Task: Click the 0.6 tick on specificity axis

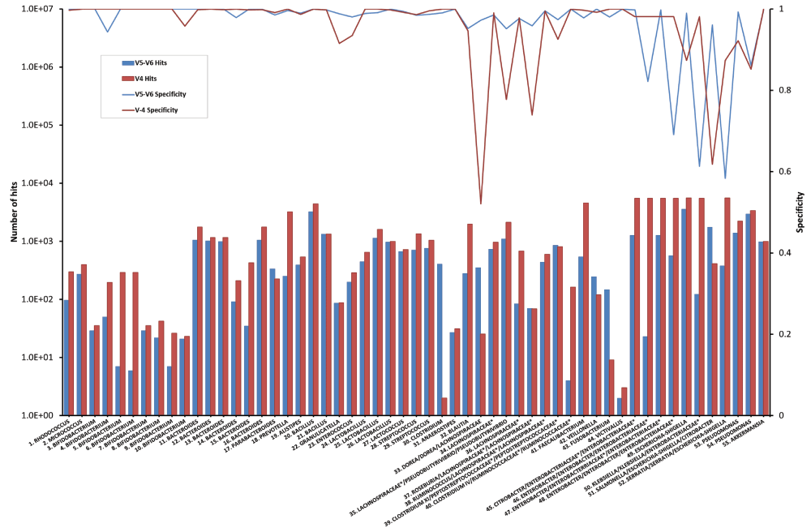Action: (x=780, y=172)
